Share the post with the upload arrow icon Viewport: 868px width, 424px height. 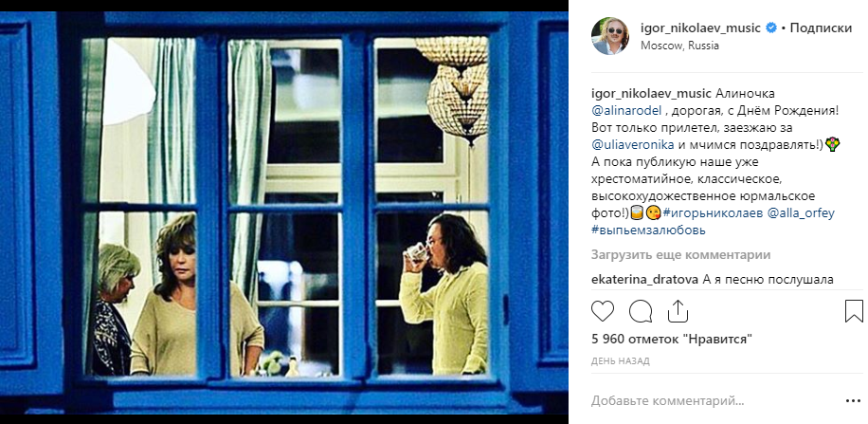678,311
